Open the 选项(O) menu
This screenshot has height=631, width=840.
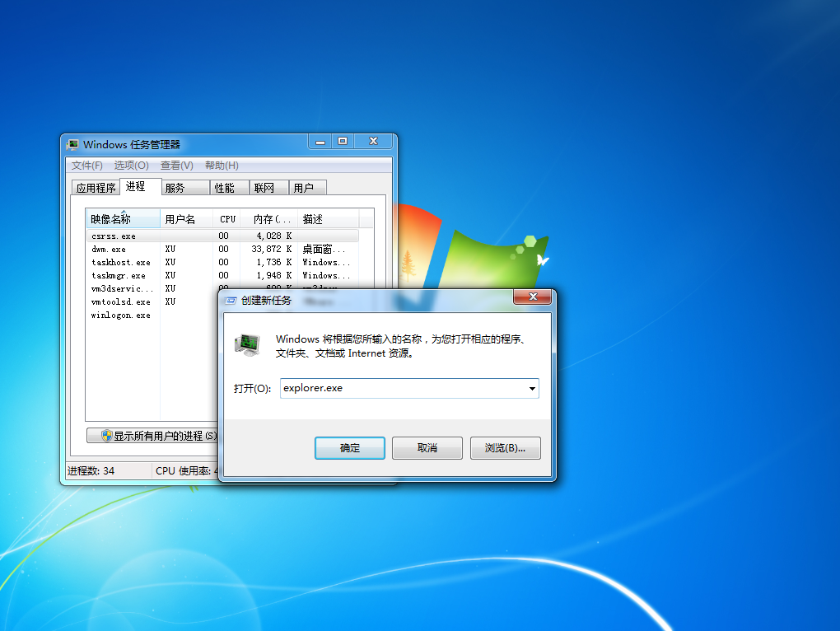pyautogui.click(x=131, y=166)
